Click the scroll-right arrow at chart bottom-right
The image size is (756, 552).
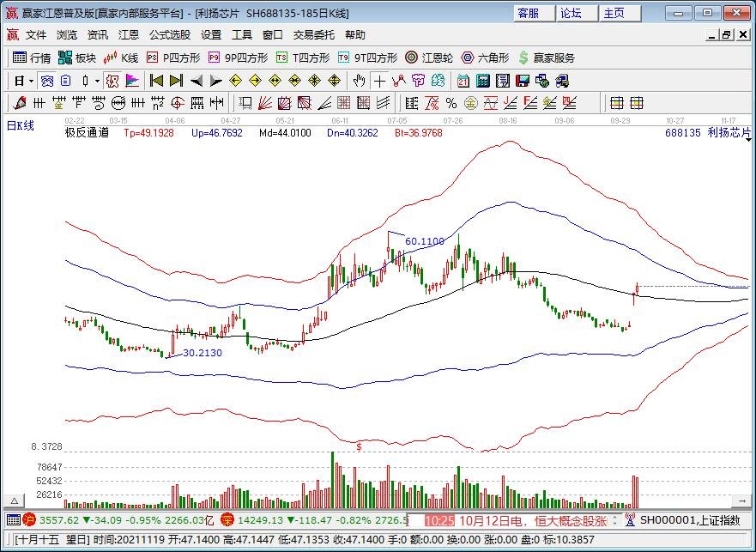click(741, 500)
